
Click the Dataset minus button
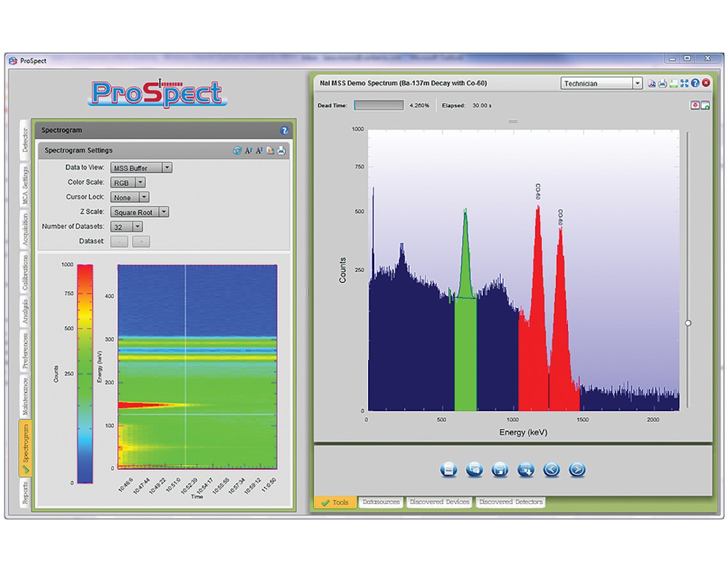click(120, 241)
